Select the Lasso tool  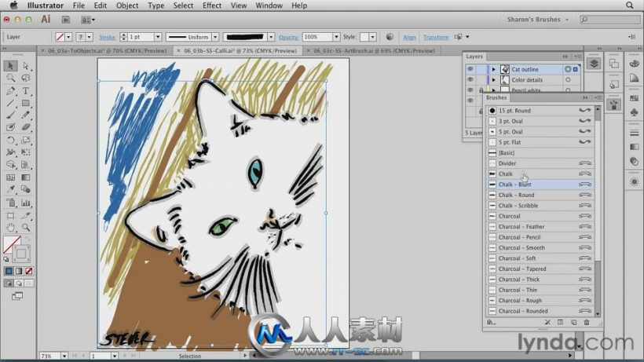point(26,78)
